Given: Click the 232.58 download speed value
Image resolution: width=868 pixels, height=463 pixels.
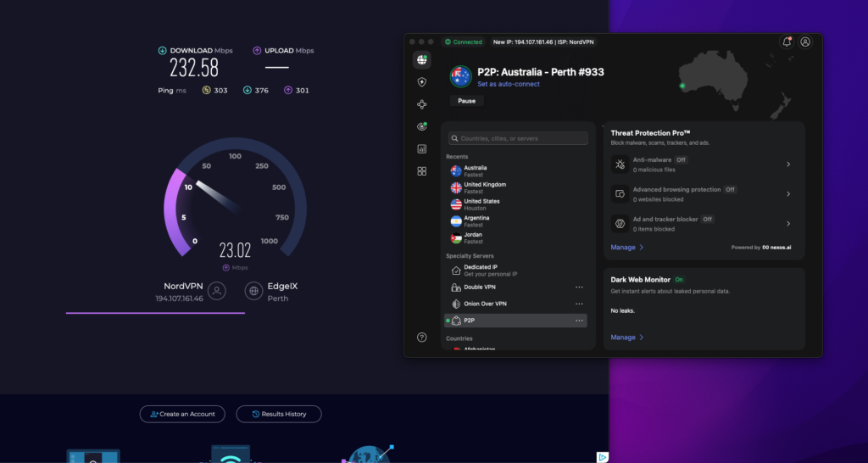Looking at the screenshot, I should [194, 68].
